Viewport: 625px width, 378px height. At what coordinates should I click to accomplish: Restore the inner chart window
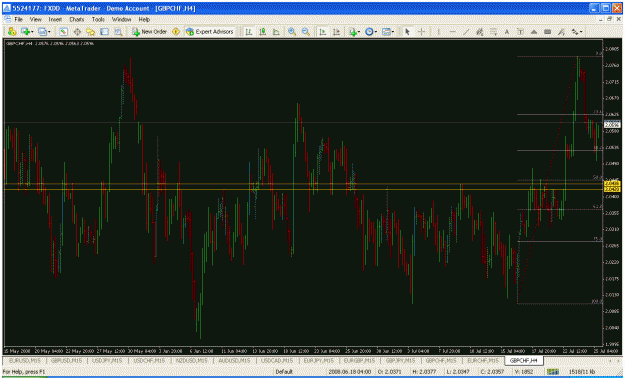(609, 19)
